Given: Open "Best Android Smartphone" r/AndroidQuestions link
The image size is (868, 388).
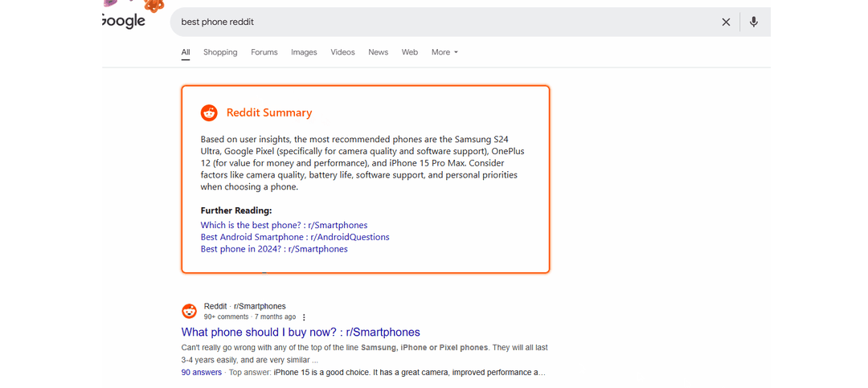Looking at the screenshot, I should 295,238.
